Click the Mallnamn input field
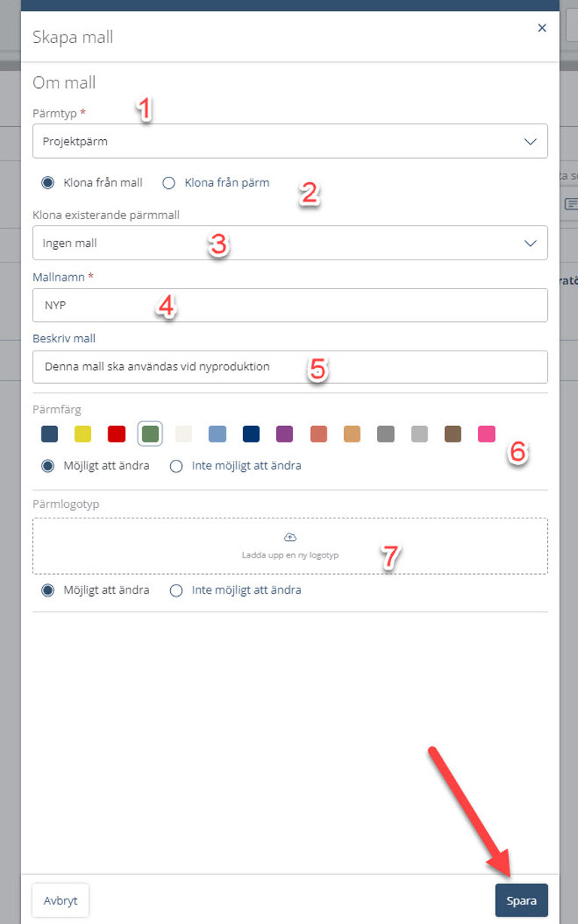Screen dimensions: 578x924 click(x=290, y=305)
